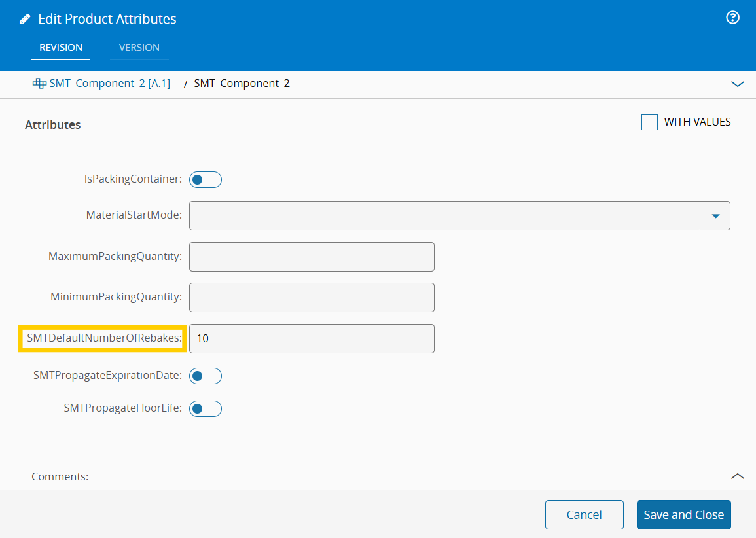This screenshot has height=538, width=756.
Task: Click the pencil edit icon in header
Action: coord(25,20)
